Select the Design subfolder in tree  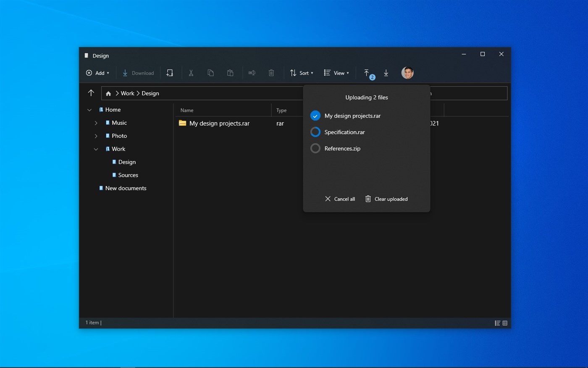[x=127, y=162]
